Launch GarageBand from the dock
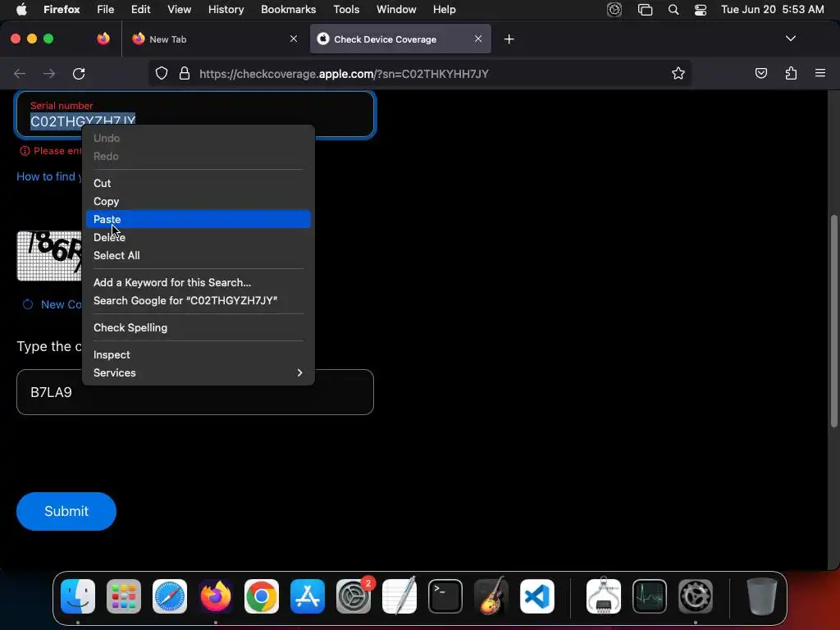 491,596
